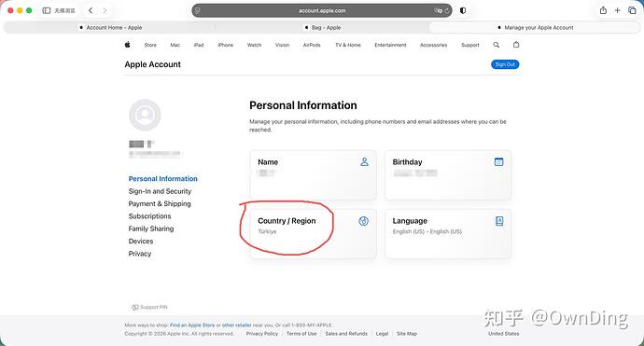Click the person icon on the Name card

pos(364,161)
